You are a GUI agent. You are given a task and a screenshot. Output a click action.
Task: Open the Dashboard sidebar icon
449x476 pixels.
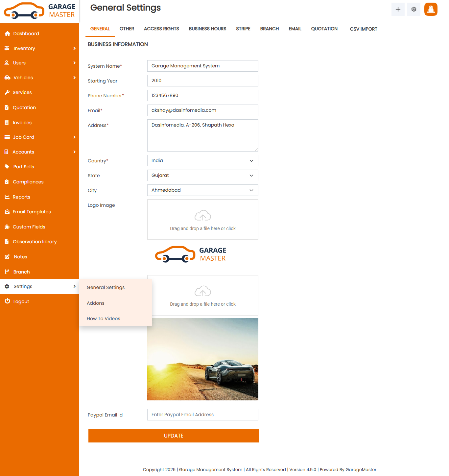(x=7, y=34)
